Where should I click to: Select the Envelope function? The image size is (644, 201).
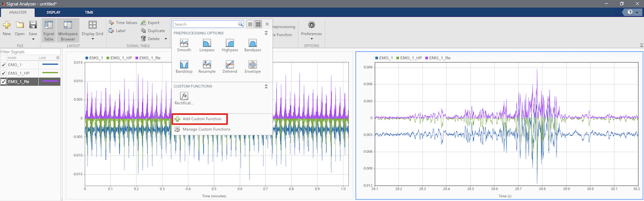click(252, 66)
